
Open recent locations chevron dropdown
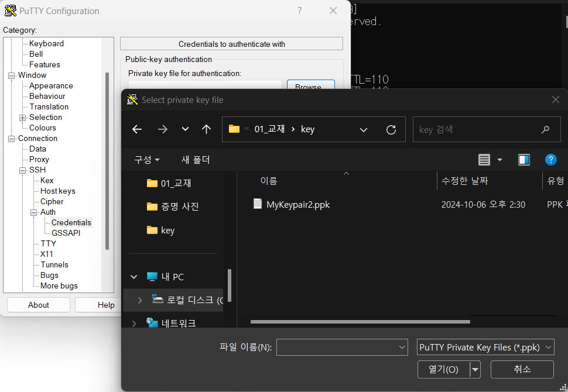(x=185, y=129)
